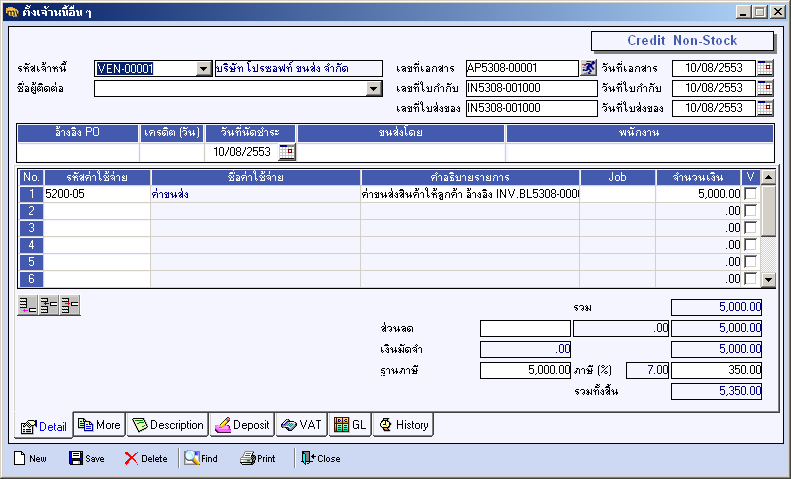Toggle V checkbox on row 5

[x=750, y=262]
